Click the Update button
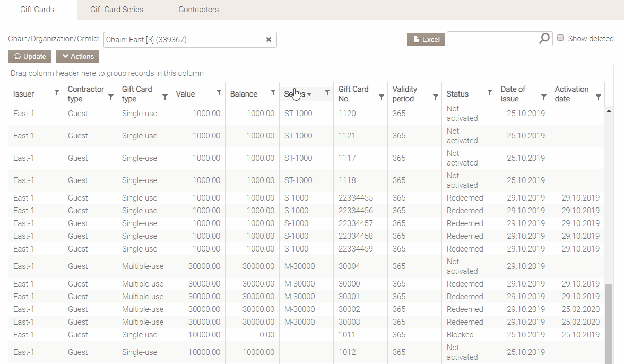The width and height of the screenshot is (624, 364). (30, 57)
